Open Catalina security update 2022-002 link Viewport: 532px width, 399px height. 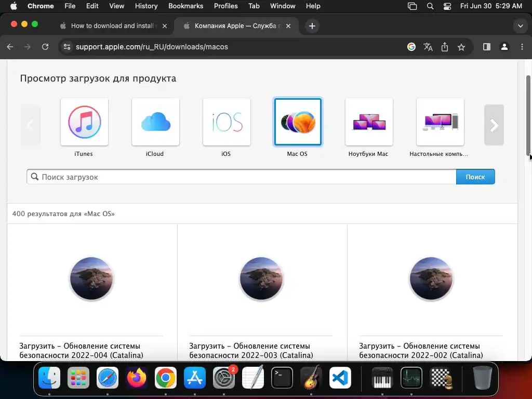click(421, 351)
